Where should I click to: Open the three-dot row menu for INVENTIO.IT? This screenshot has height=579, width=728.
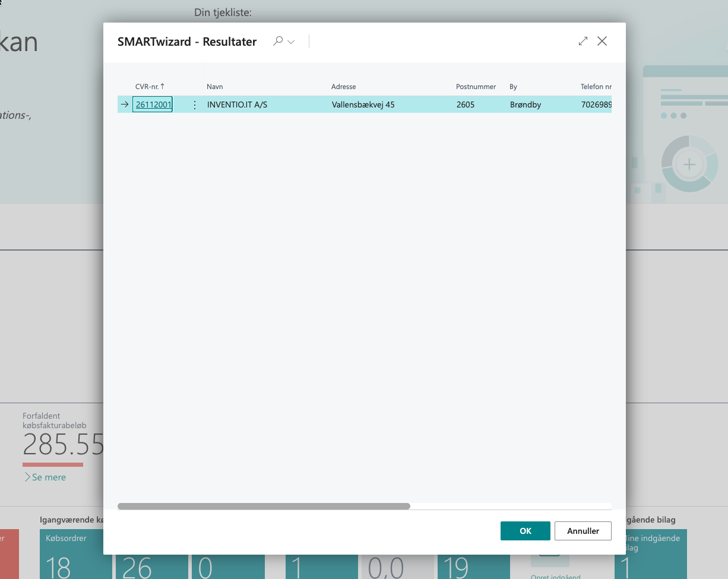coord(195,105)
